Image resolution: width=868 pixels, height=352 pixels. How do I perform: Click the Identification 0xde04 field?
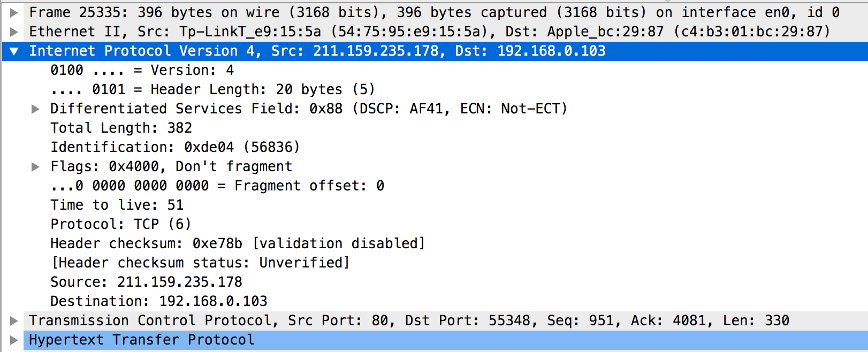click(174, 147)
